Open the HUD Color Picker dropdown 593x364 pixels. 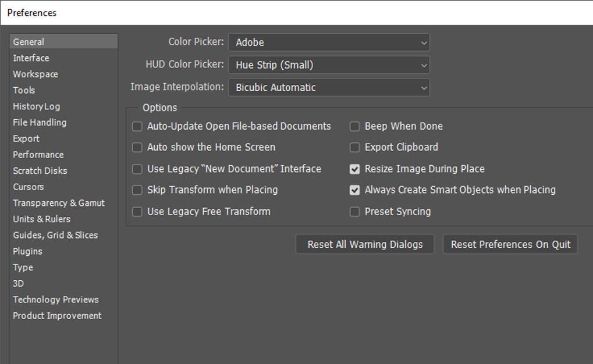[329, 65]
